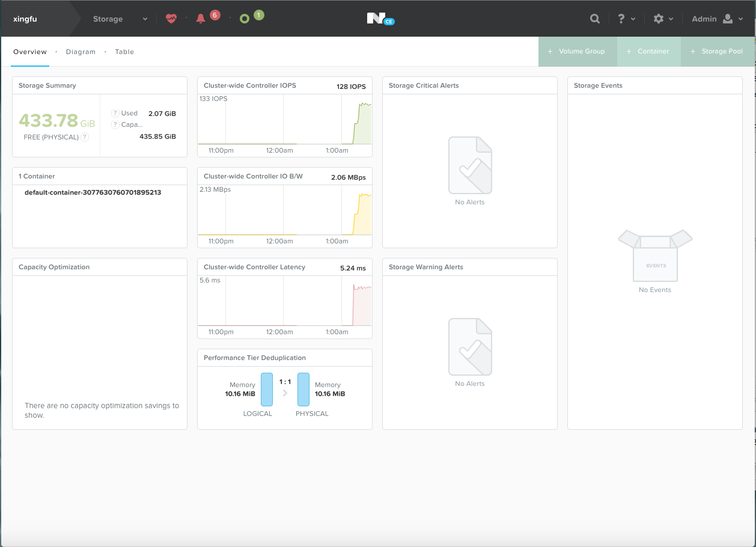This screenshot has width=756, height=547.
Task: Click the 1 Container heading
Action: coord(37,176)
